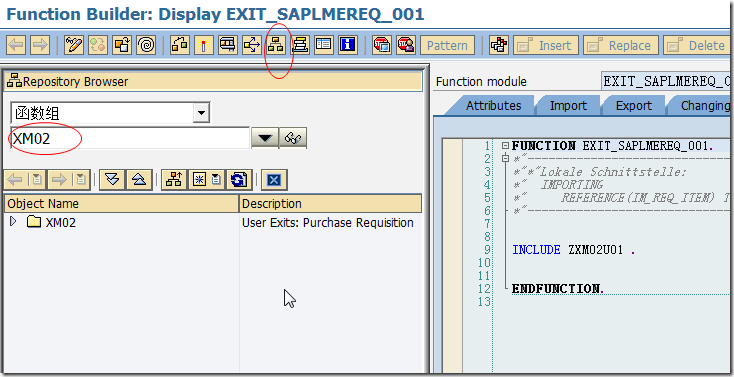Collapse the FUNCTION block at line 1
Viewport: 734px width, 377px height.
tap(505, 146)
